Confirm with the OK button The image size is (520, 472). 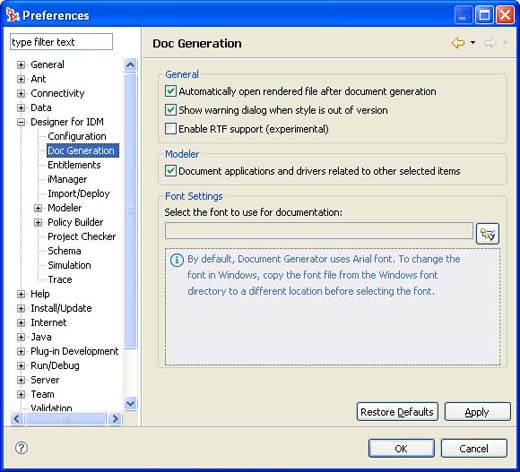pyautogui.click(x=401, y=448)
